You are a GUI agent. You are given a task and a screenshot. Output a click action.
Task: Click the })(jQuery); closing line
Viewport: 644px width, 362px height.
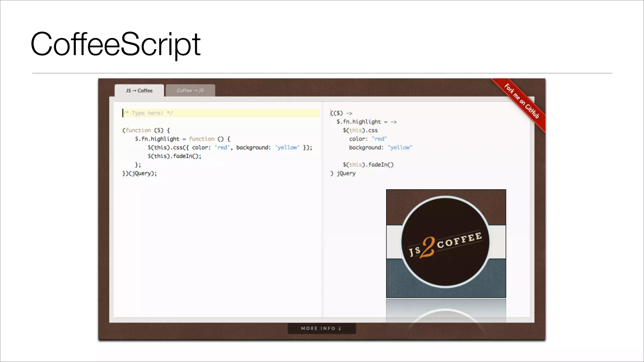pos(139,173)
